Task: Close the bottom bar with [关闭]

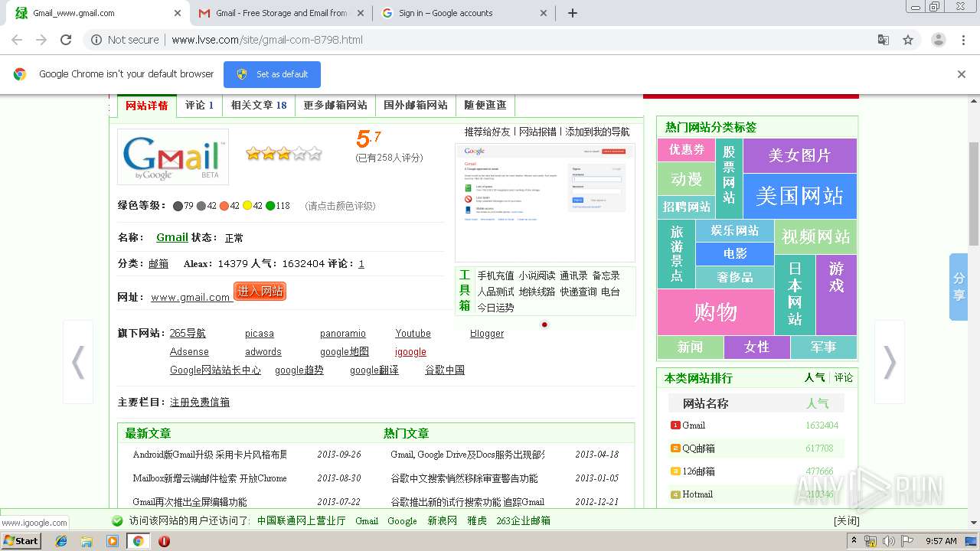Action: point(847,521)
